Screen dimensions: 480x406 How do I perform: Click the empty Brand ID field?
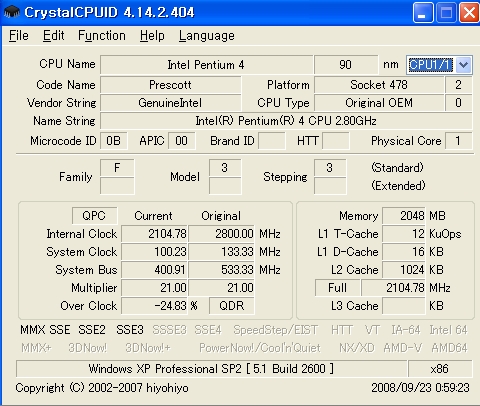pyautogui.click(x=272, y=141)
